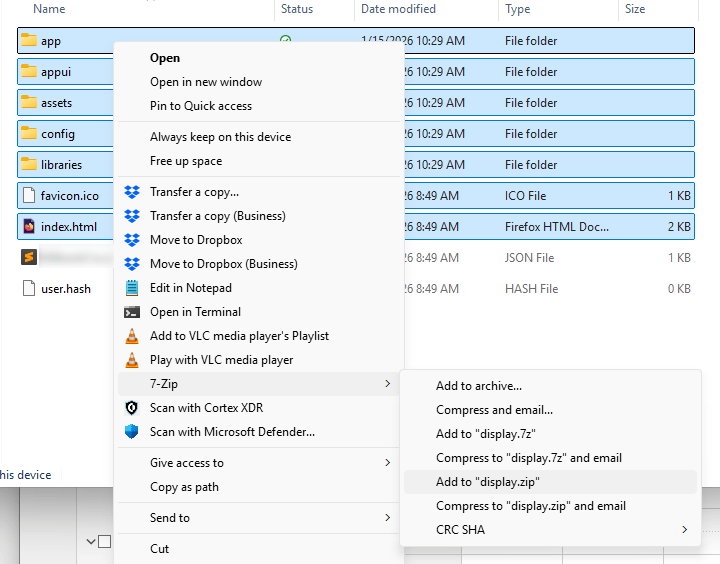Sort files by the Date modified column header
Screen dimensions: 720x564
[398, 9]
